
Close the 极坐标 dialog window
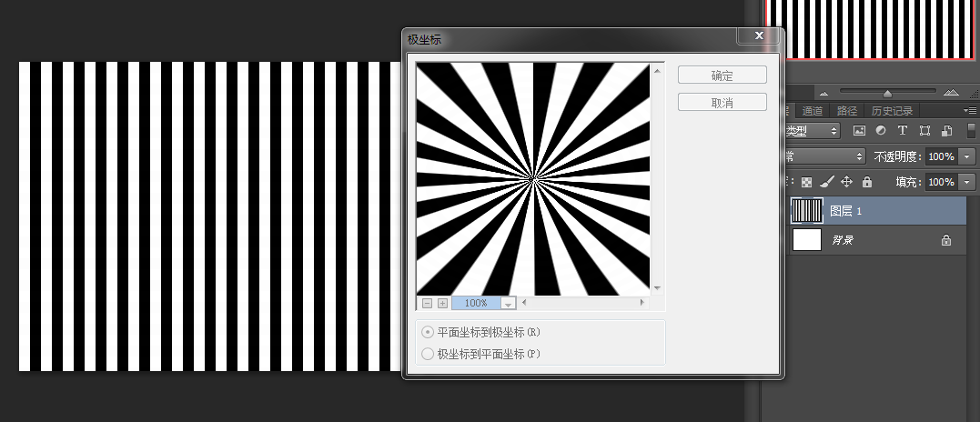[x=759, y=35]
